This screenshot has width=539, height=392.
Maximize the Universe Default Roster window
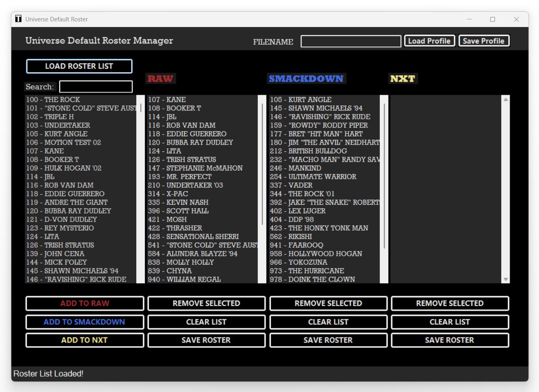point(493,19)
